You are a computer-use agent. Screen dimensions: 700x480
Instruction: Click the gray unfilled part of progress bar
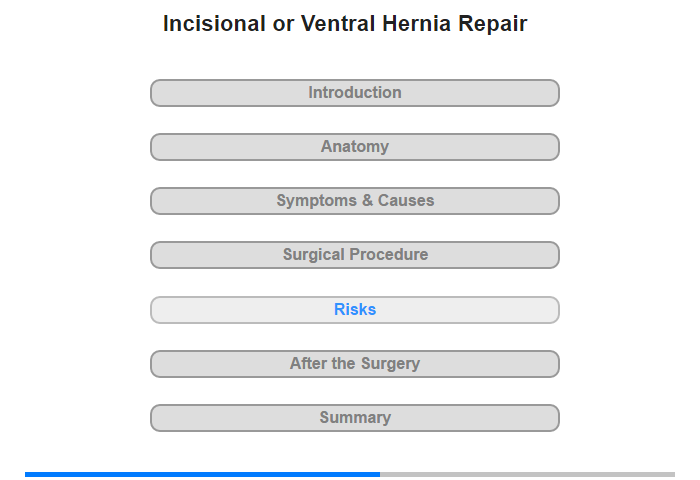click(x=527, y=474)
